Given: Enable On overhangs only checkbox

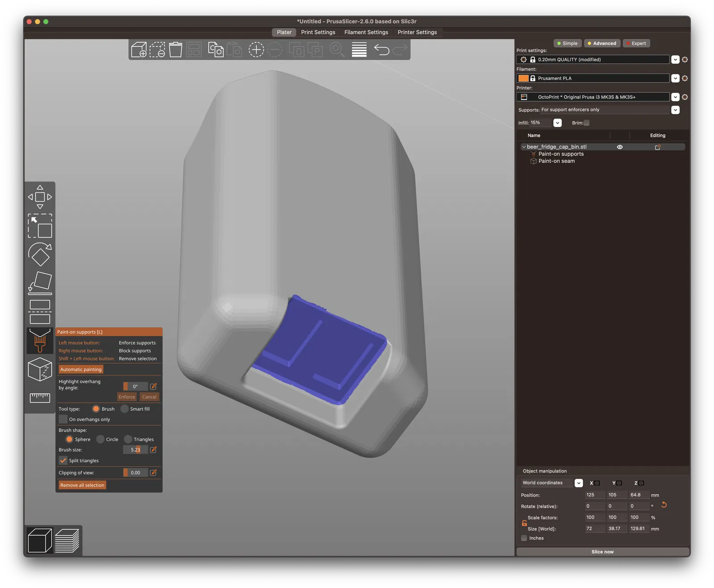Looking at the screenshot, I should click(x=63, y=419).
